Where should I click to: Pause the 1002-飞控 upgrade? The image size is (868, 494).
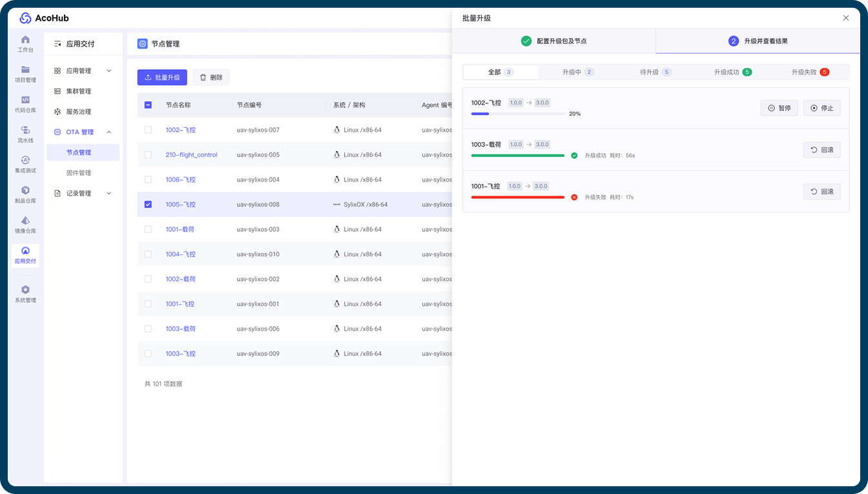[780, 108]
